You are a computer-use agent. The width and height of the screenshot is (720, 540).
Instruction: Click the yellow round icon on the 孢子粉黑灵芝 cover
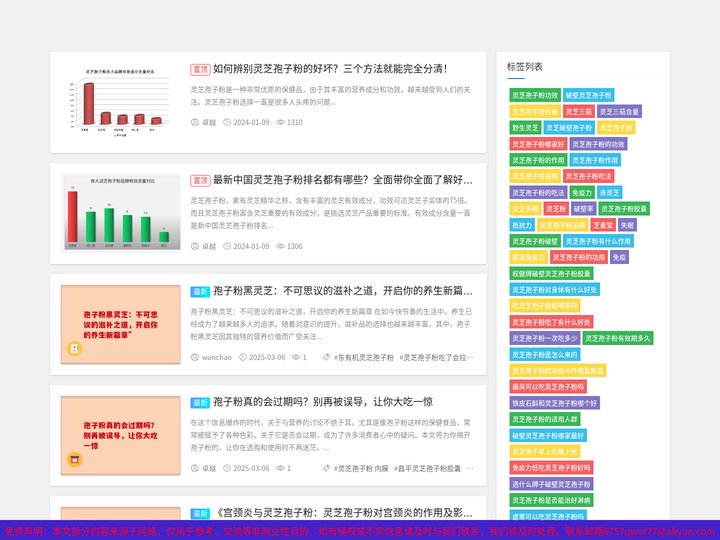click(x=75, y=349)
